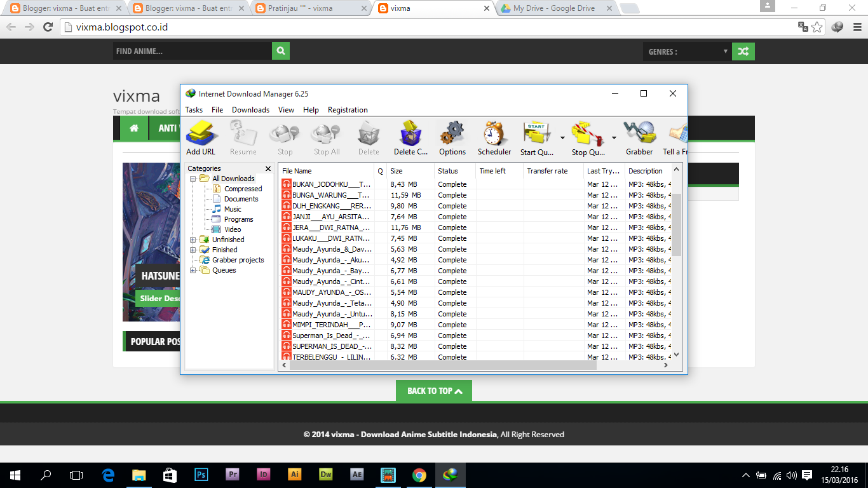Click the greyed Resume toolbar icon
The image size is (868, 488).
tap(243, 133)
